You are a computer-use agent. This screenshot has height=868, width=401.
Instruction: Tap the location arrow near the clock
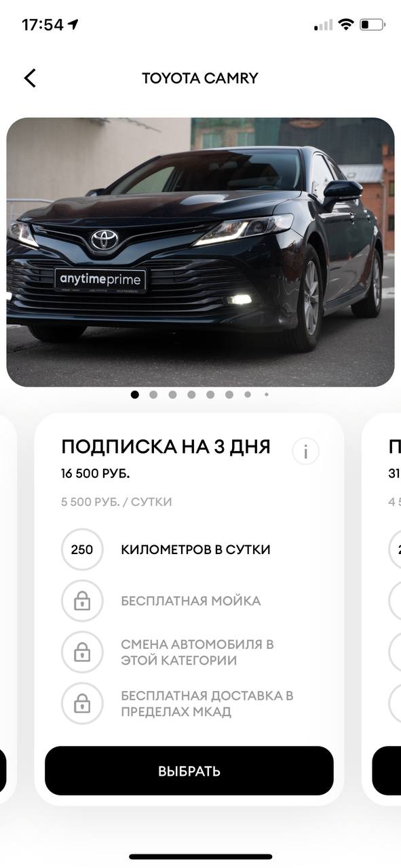pos(73,24)
